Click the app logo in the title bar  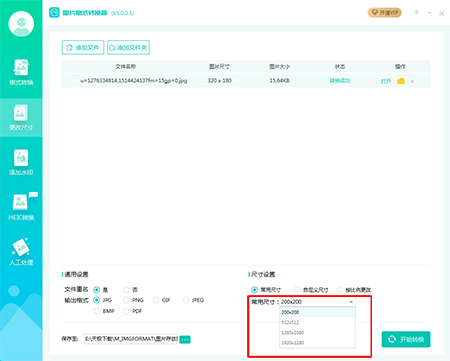pos(54,13)
